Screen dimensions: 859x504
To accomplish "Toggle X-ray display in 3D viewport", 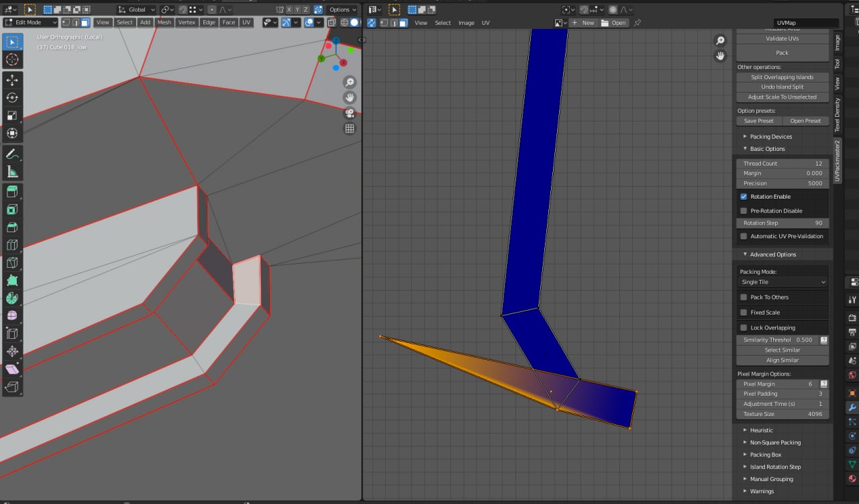I will click(x=332, y=22).
